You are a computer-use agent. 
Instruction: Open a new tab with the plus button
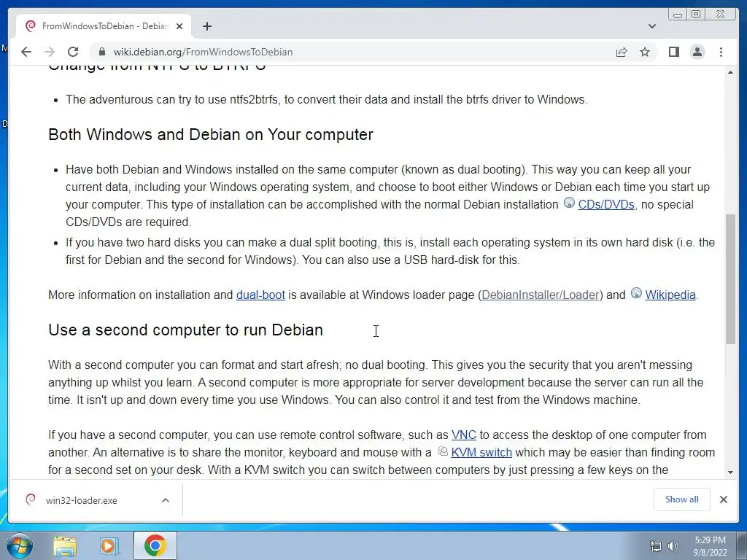point(206,26)
